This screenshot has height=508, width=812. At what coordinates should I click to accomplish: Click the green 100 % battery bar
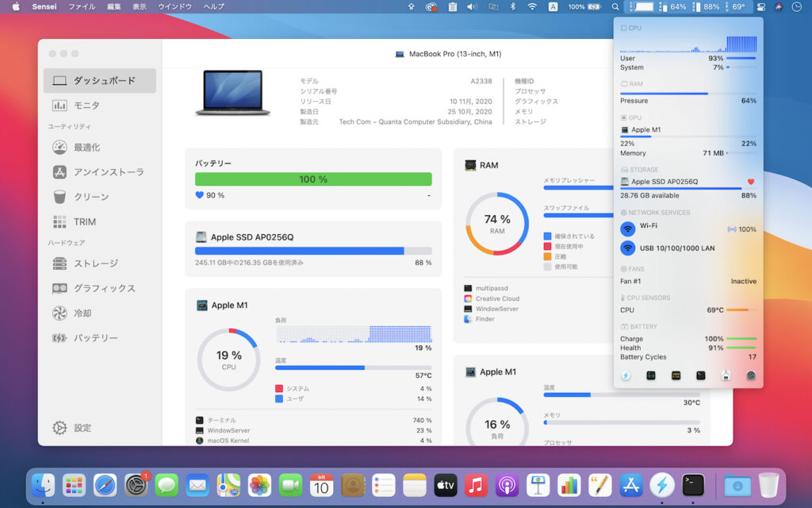(313, 179)
